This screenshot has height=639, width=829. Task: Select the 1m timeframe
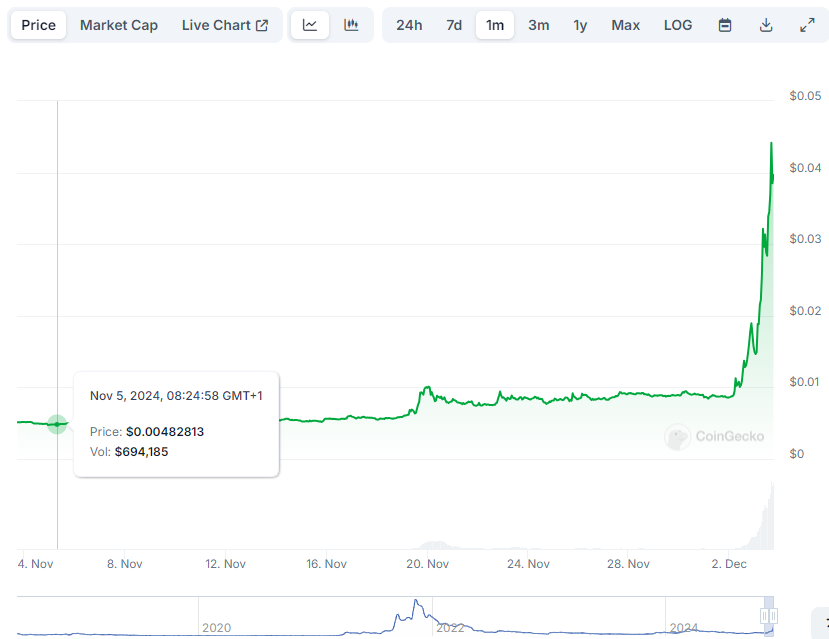point(495,25)
